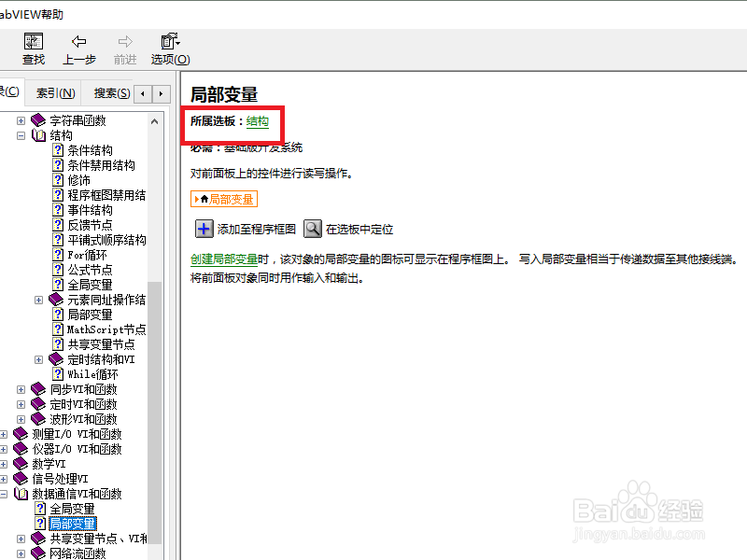Expand the 字符串函数 tree node

21,120
